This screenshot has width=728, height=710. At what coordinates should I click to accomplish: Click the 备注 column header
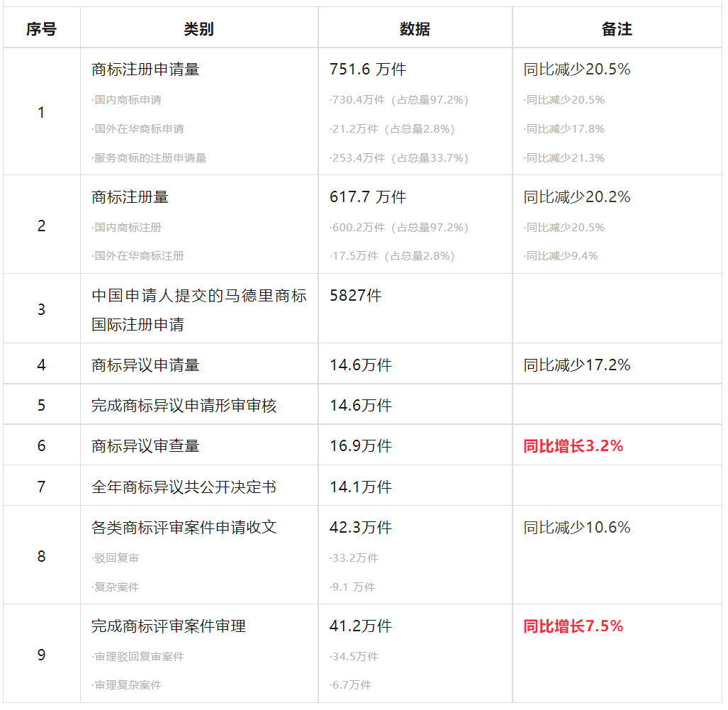point(614,28)
